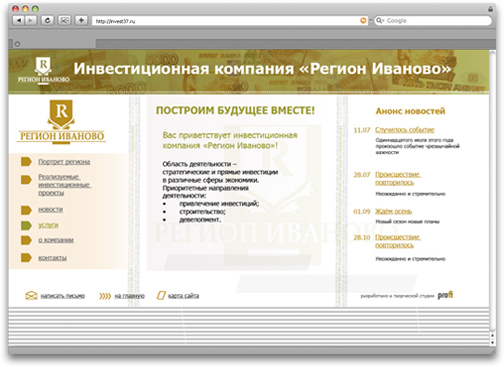Screen dimensions: 504x367
Task: Reload the page with the refresh button
Action: (x=47, y=20)
